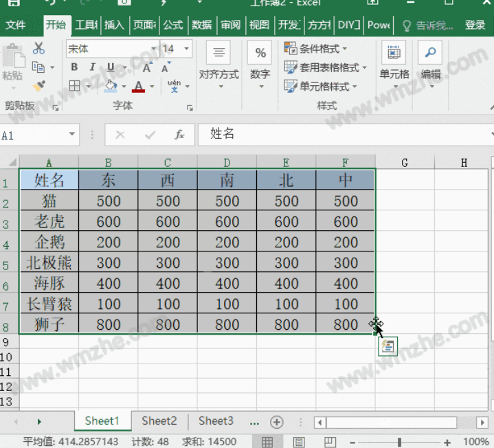Expand the font name dropdown 宋体

click(153, 49)
